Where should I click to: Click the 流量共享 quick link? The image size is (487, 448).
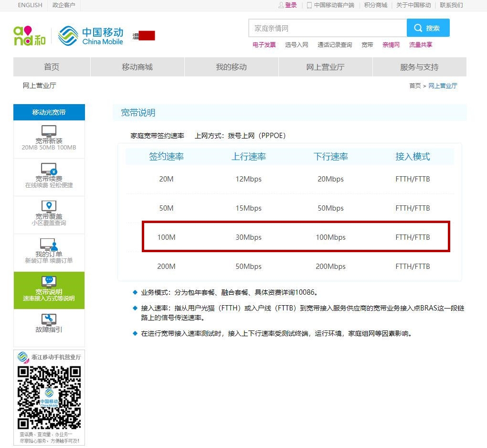pyautogui.click(x=421, y=45)
